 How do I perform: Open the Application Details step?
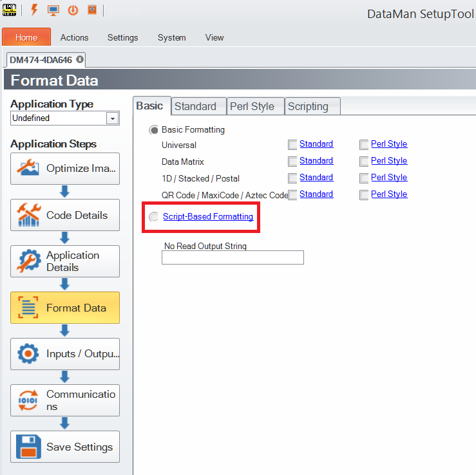(65, 261)
